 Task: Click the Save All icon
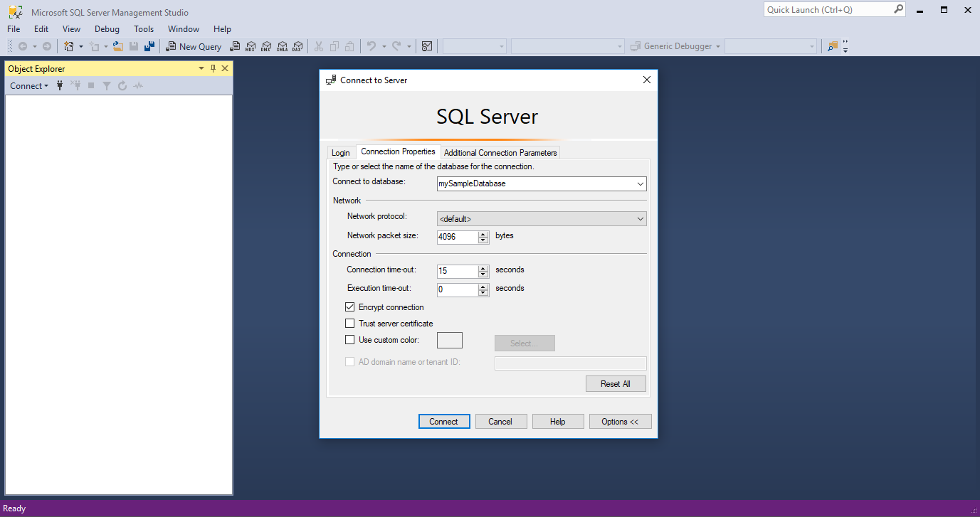click(x=149, y=46)
